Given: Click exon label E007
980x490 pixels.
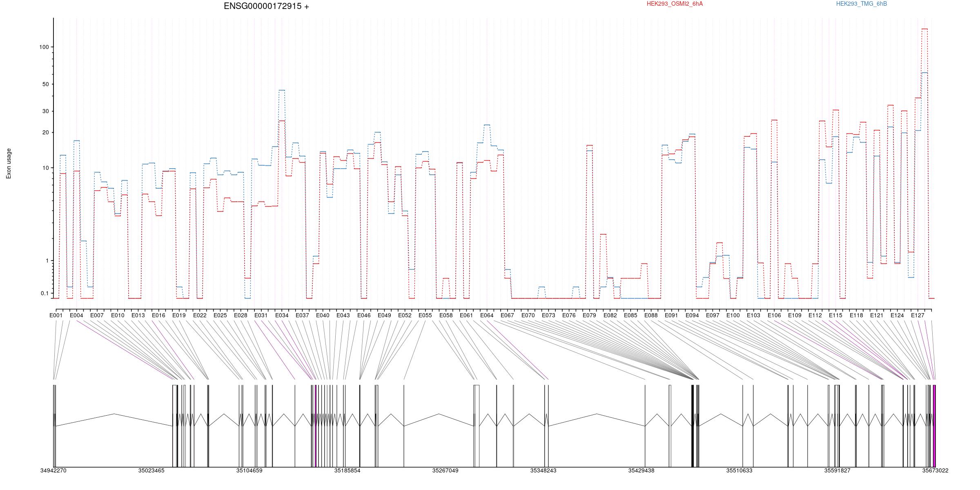Looking at the screenshot, I should click(97, 315).
